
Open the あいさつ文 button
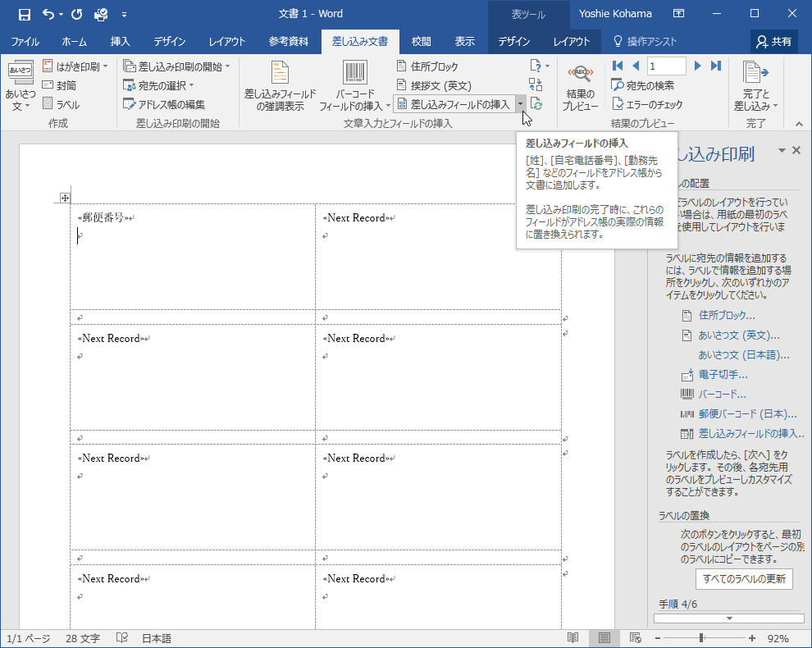(21, 85)
